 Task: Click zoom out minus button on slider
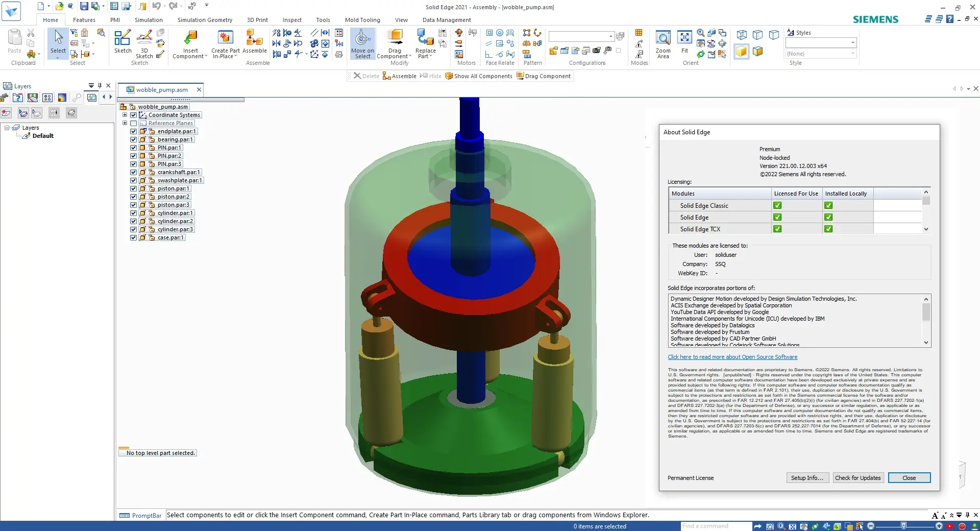[871, 526]
